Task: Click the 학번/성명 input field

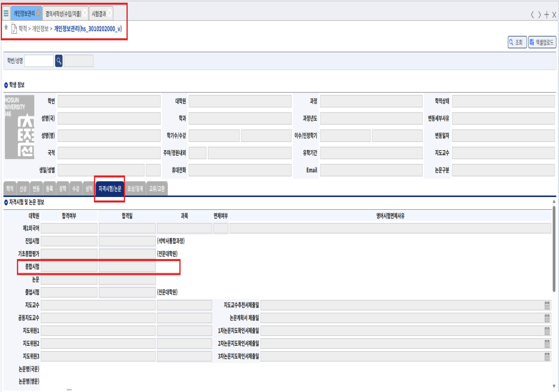Action: (39, 61)
